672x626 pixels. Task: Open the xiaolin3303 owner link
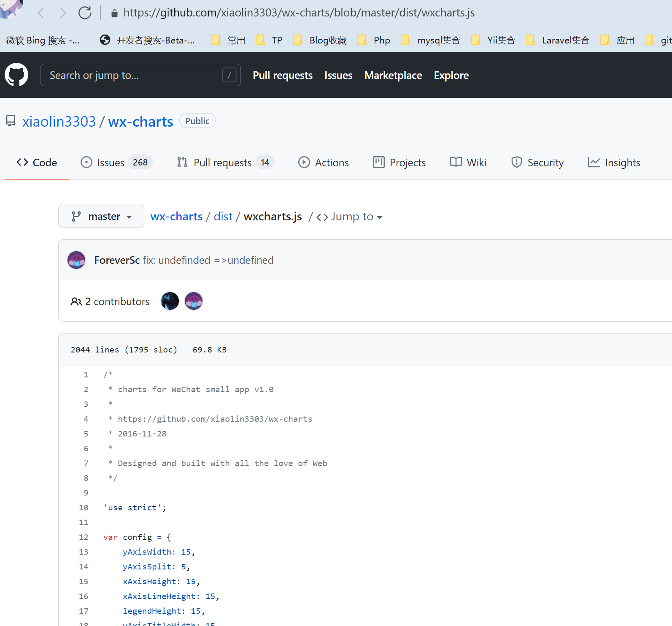click(x=59, y=122)
